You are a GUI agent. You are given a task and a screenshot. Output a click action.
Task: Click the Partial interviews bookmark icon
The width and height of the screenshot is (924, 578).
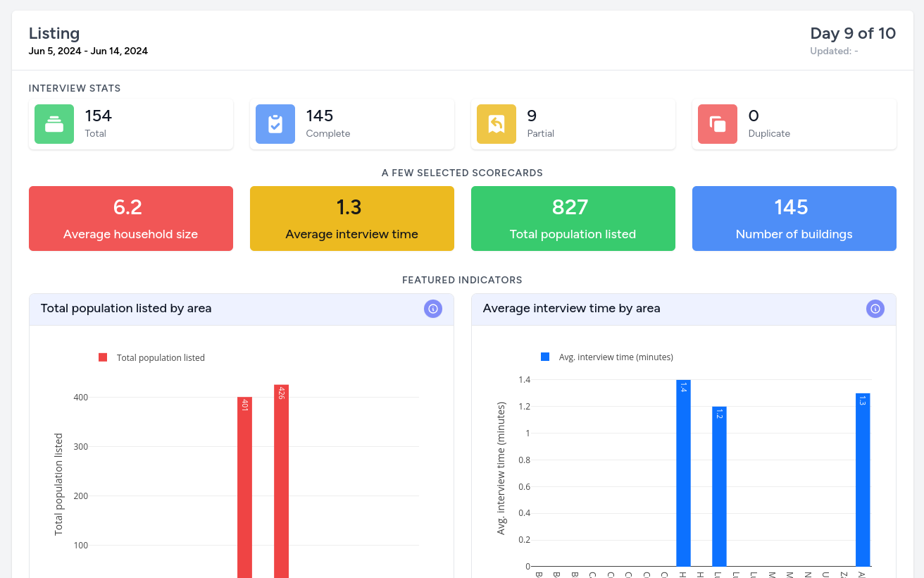pyautogui.click(x=497, y=124)
